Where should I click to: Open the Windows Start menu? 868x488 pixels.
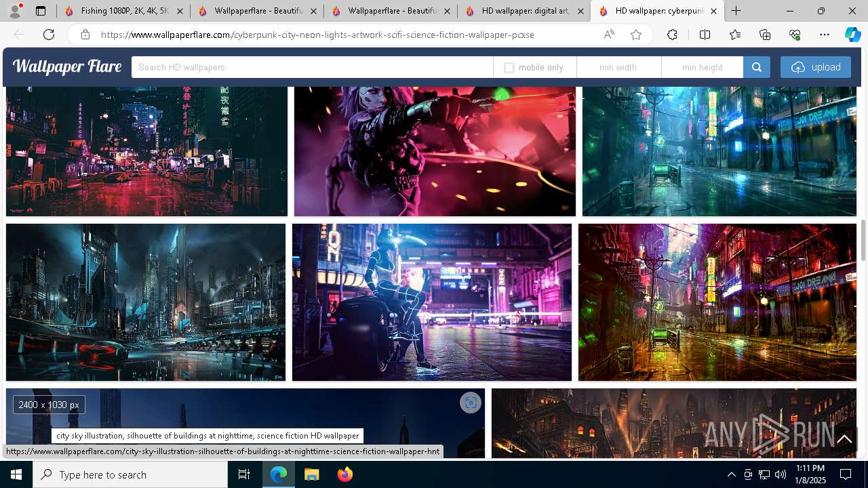(x=16, y=474)
